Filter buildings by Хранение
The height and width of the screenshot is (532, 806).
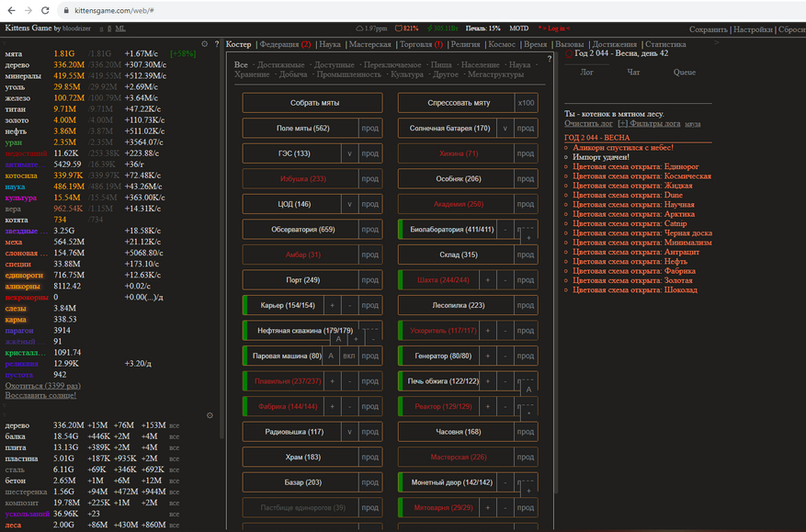tap(252, 74)
